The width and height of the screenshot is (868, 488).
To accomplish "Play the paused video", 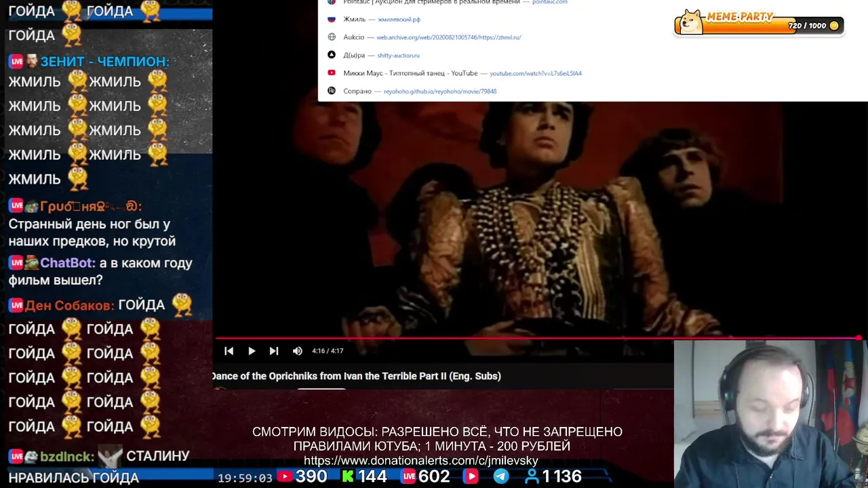I will point(252,350).
